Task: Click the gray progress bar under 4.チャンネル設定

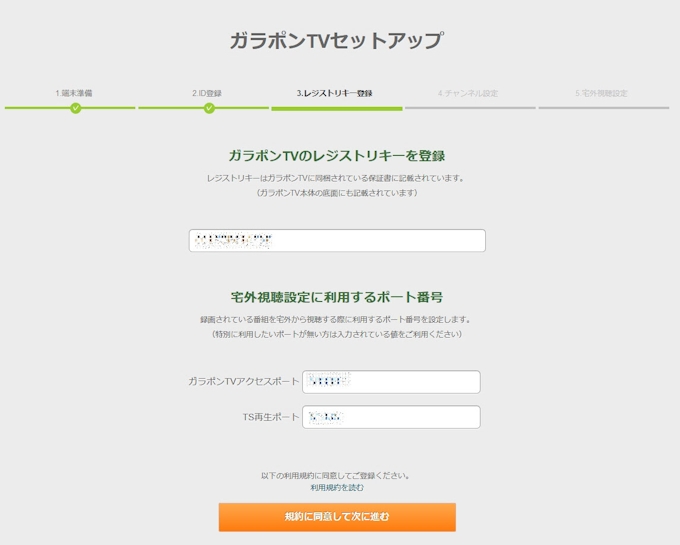Action: 470,107
